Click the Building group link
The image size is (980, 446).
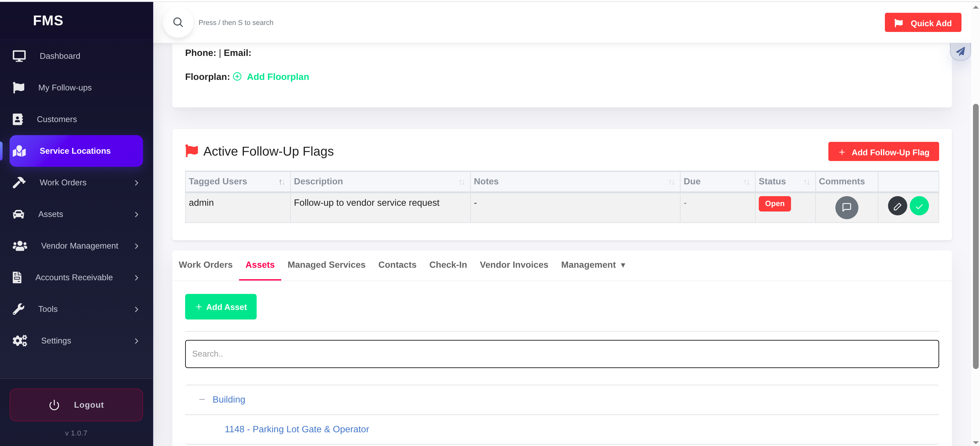(x=229, y=399)
